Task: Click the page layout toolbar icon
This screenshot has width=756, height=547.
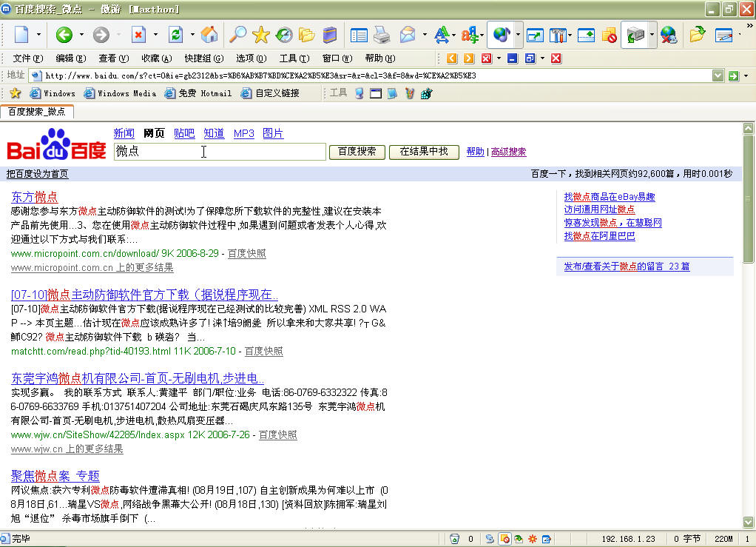Action: pyautogui.click(x=359, y=35)
